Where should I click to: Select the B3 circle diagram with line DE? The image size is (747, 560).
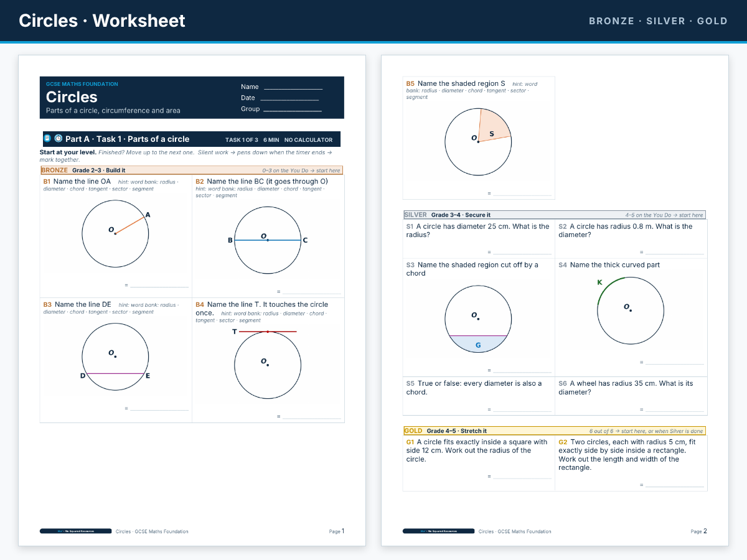116,358
